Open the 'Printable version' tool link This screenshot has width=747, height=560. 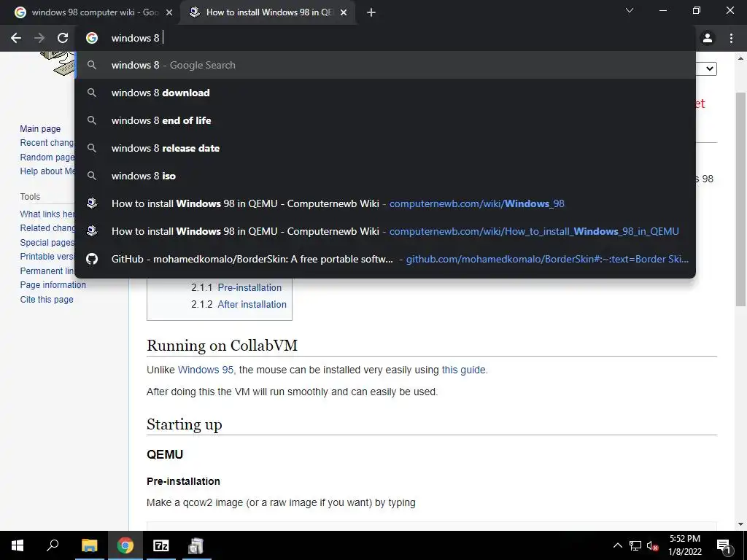point(47,256)
